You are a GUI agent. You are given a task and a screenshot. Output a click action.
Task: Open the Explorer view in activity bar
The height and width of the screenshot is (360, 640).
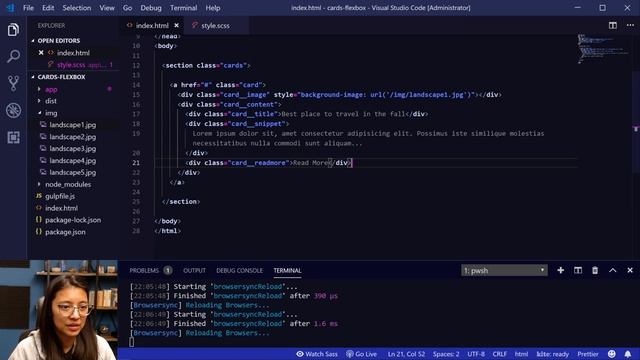point(13,29)
